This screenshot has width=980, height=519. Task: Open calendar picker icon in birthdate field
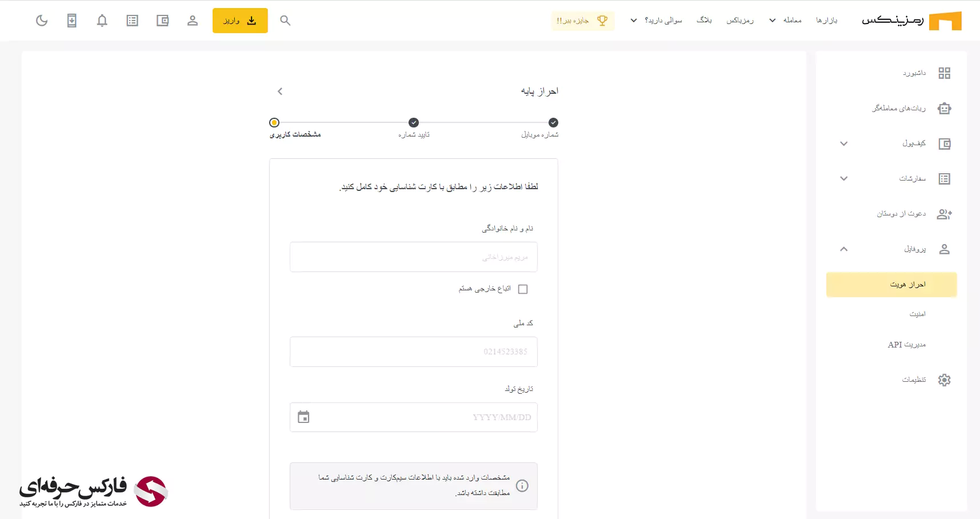(303, 417)
